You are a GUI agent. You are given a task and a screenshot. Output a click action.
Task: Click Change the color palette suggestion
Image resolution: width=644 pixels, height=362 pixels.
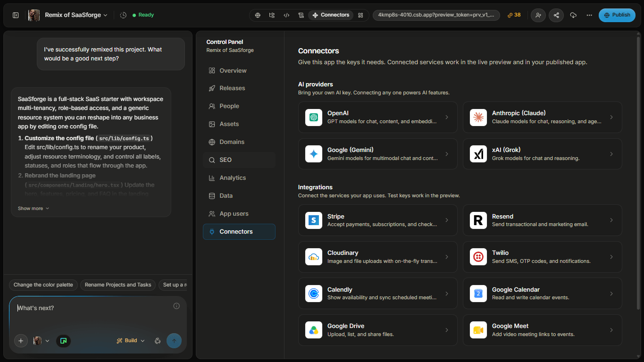coord(43,285)
